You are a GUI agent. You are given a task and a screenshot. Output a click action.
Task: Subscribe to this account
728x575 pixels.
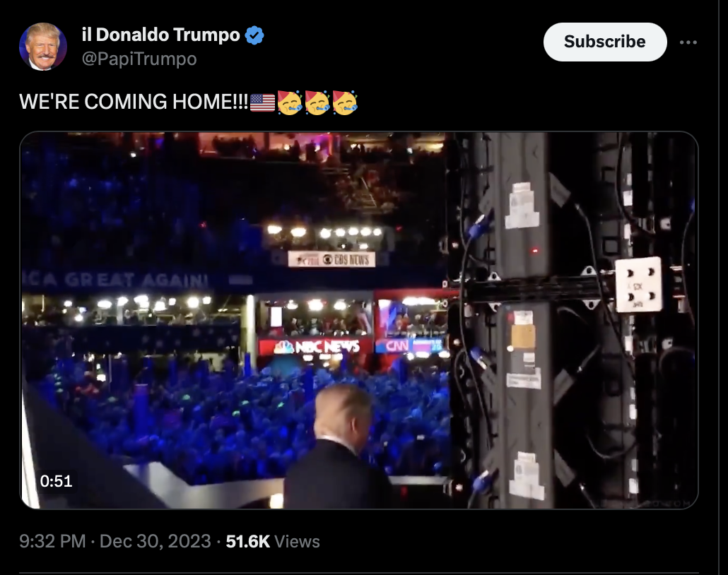[x=605, y=42]
